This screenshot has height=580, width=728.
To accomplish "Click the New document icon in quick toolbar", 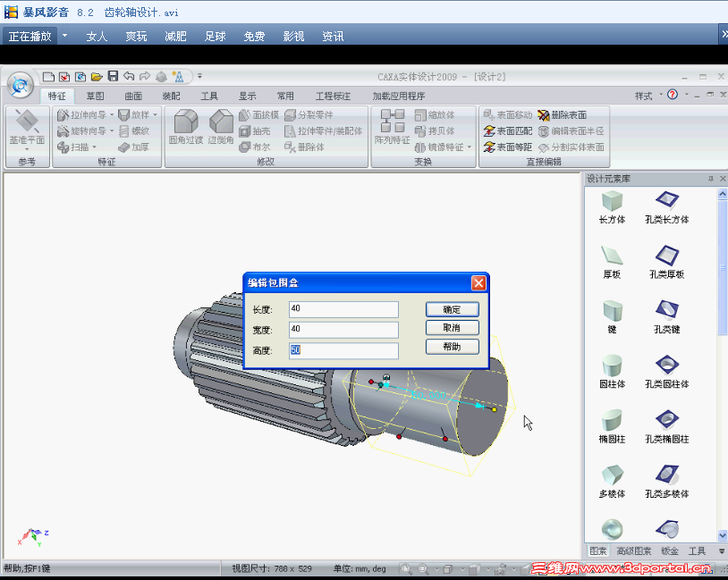I will click(x=48, y=77).
